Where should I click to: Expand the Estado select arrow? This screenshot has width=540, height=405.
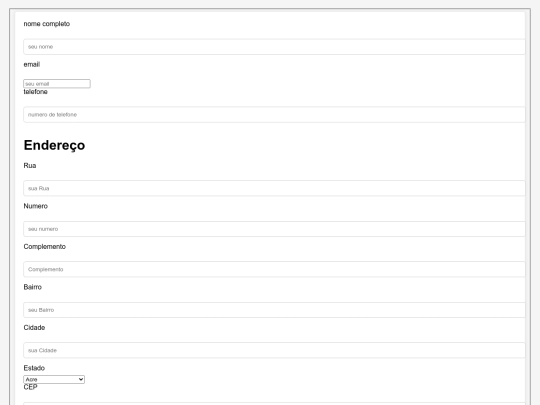(81, 380)
